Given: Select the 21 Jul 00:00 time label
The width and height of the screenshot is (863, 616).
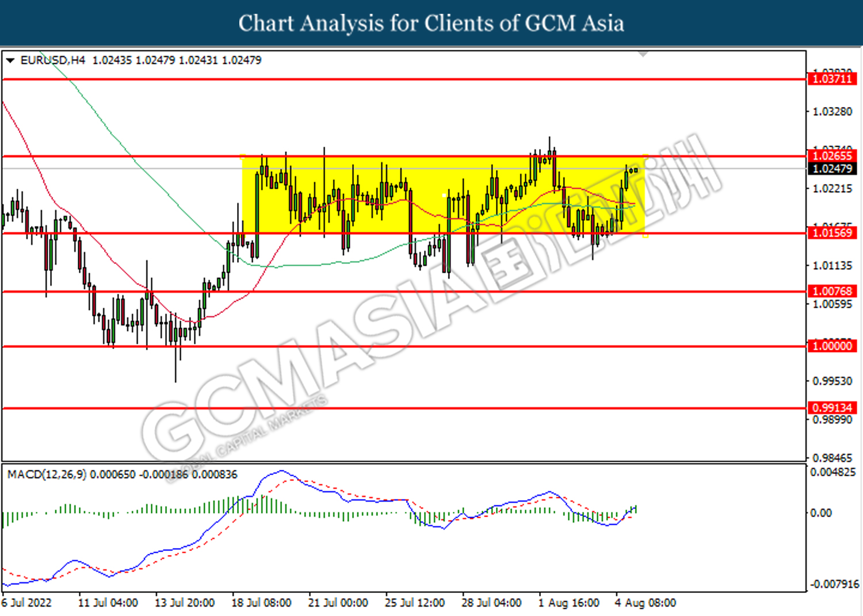Looking at the screenshot, I should point(338,603).
